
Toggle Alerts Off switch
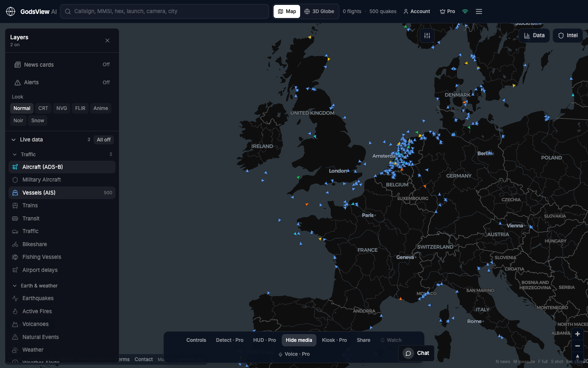coord(106,83)
